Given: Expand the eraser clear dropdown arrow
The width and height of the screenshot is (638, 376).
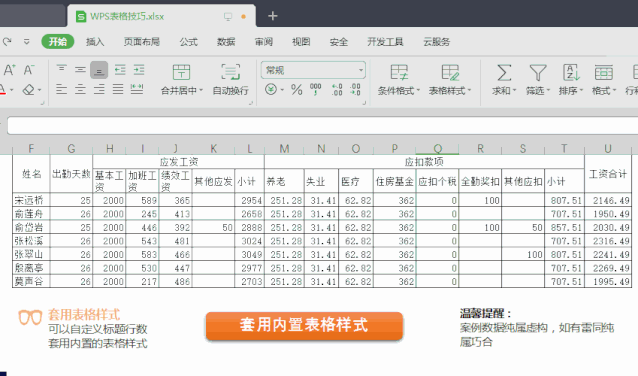Looking at the screenshot, I should coord(39,90).
